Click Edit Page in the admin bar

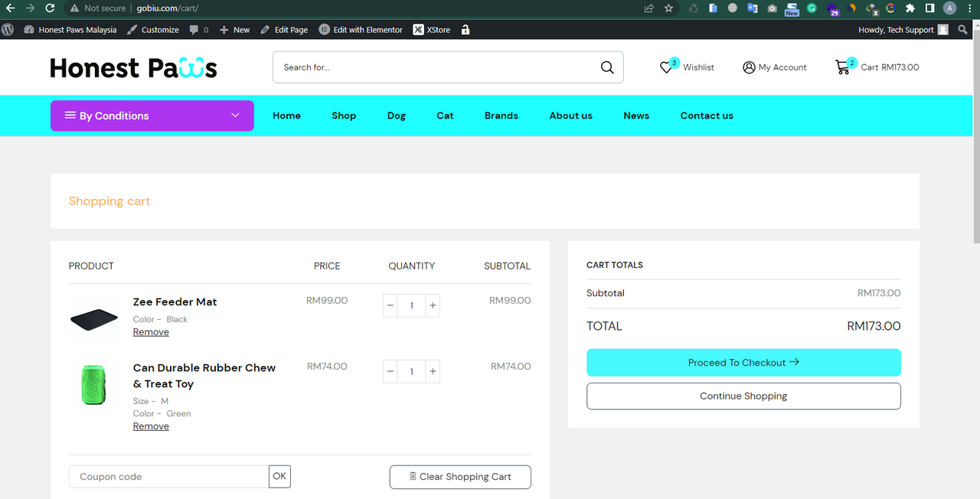tap(284, 30)
